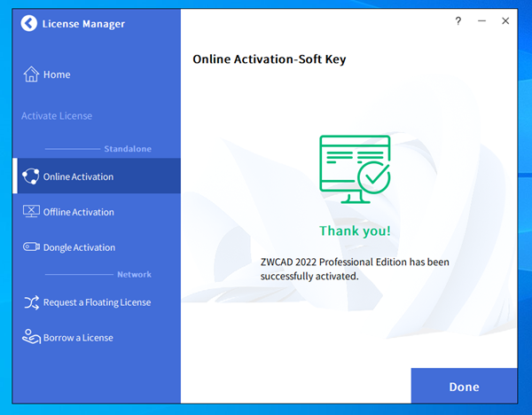Open Request a Floating License text label

pos(97,302)
